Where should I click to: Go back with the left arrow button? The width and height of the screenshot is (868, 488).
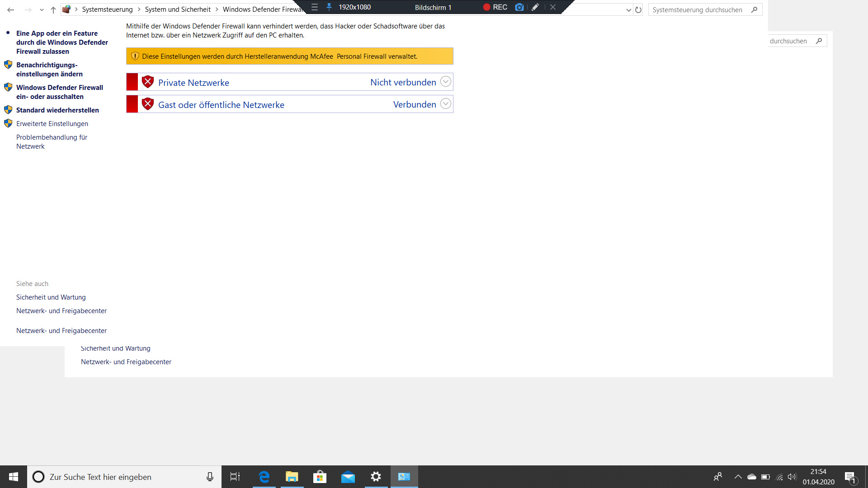tap(11, 9)
